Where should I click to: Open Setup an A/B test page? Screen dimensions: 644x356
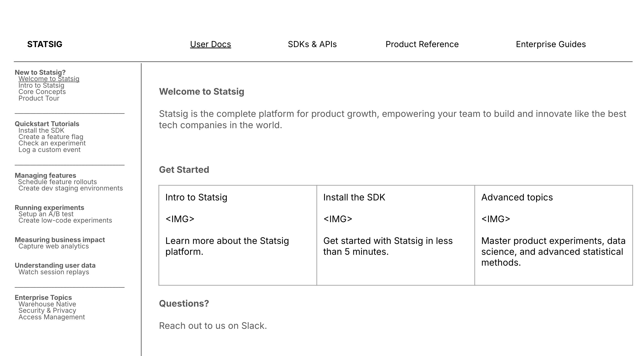pyautogui.click(x=46, y=214)
